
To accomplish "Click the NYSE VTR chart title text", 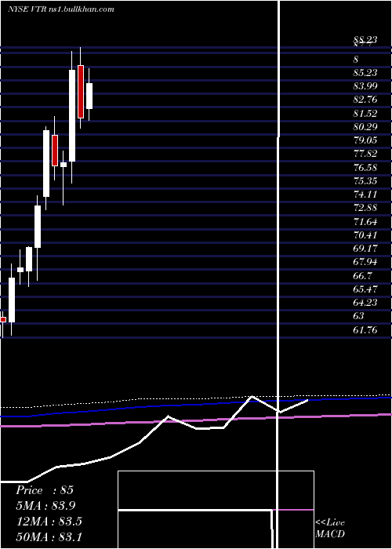I will [61, 9].
